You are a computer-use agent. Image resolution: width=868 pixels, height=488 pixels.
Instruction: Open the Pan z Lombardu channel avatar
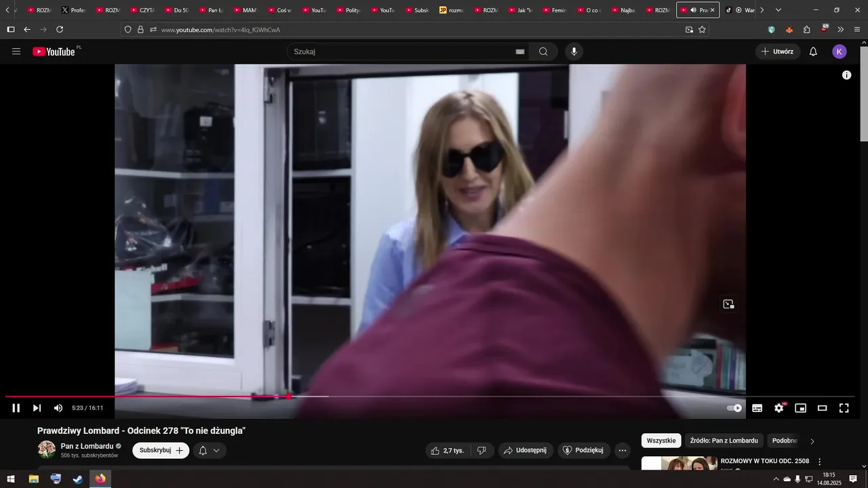(47, 449)
